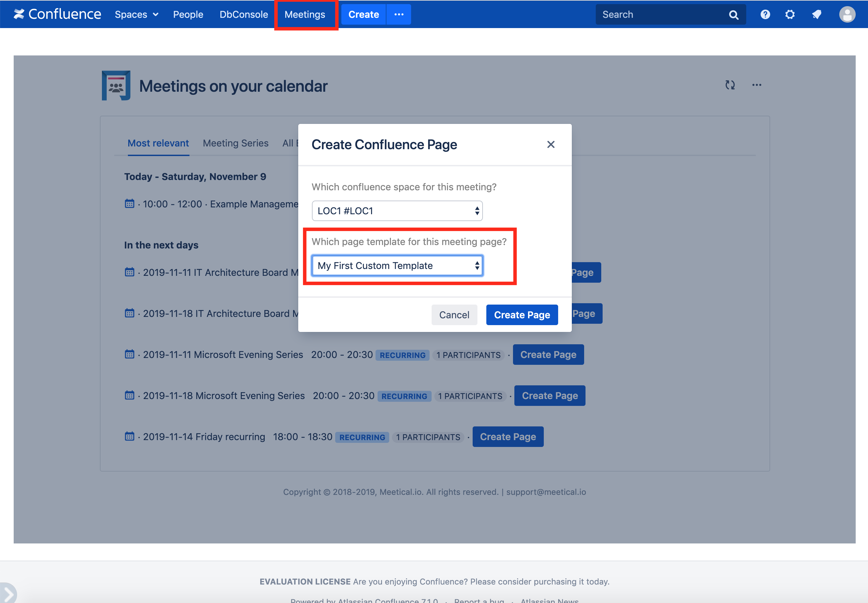
Task: Click 1 PARTICIPANTS on Friday recurring
Action: 428,437
